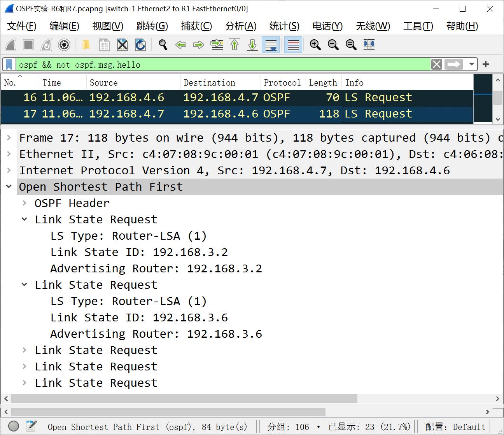Open the 分析(A) menu
The image size is (504, 435).
pos(241,26)
